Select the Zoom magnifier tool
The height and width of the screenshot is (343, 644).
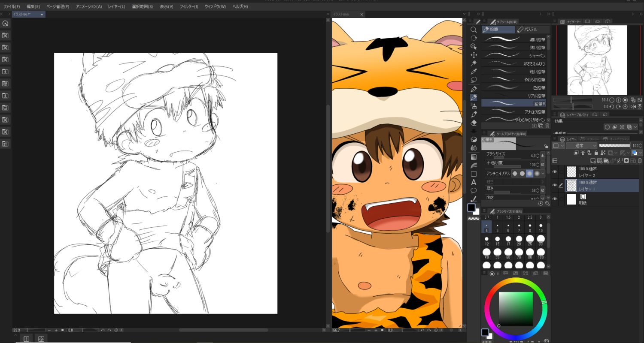[474, 30]
